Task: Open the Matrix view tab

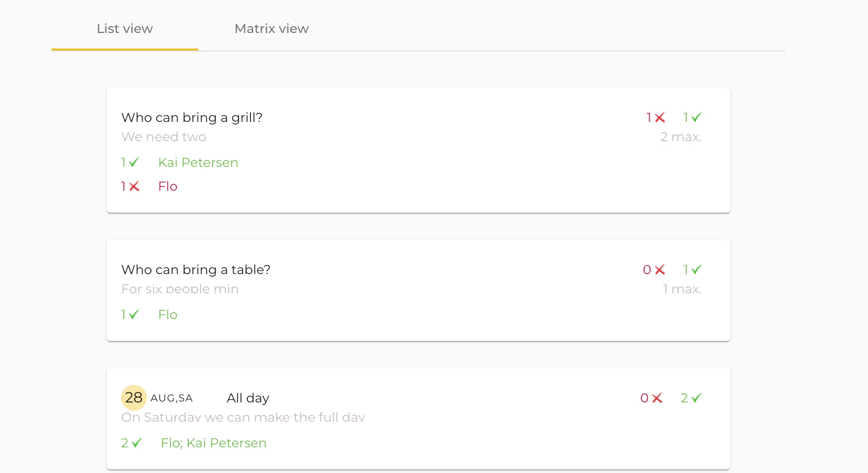Action: 272,29
